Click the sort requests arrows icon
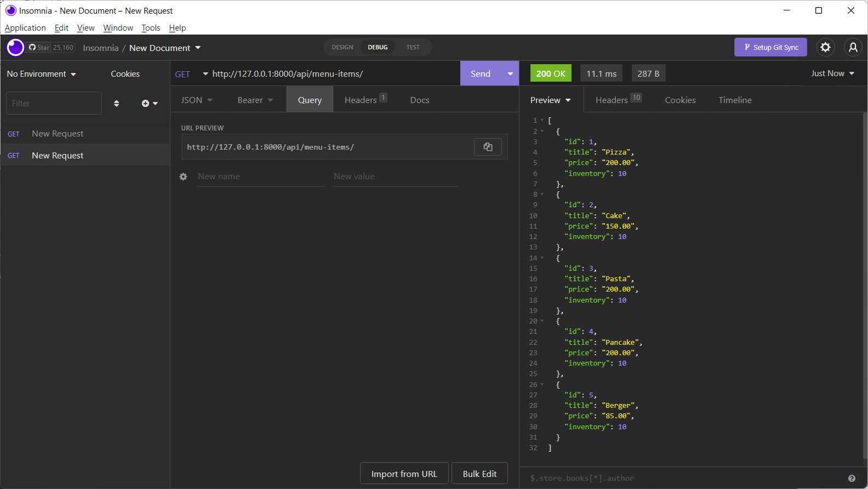 [116, 103]
